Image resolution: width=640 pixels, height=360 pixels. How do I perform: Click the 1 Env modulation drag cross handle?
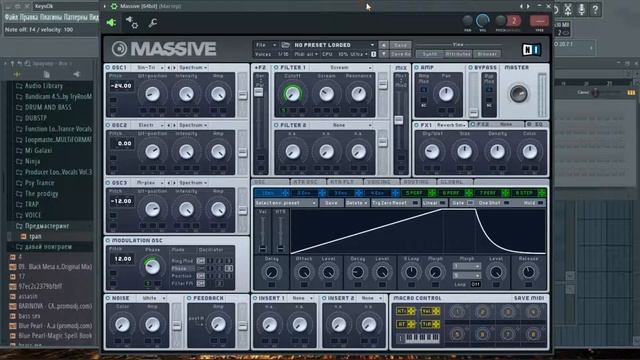tap(285, 193)
